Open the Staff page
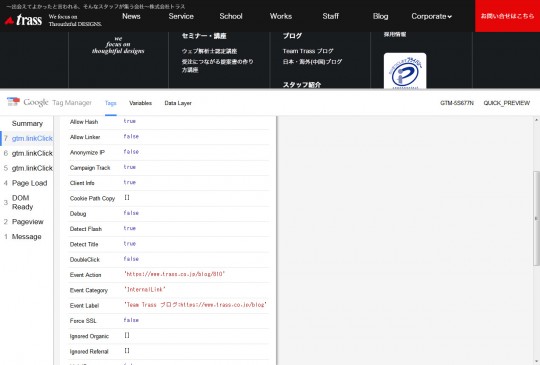540x365 pixels. pos(331,16)
